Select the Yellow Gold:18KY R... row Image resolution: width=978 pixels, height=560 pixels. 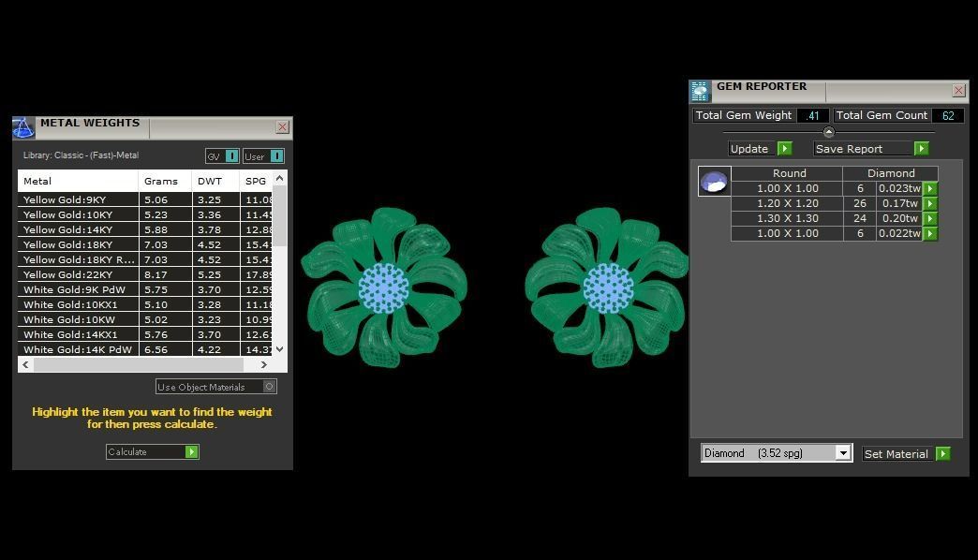click(x=145, y=259)
